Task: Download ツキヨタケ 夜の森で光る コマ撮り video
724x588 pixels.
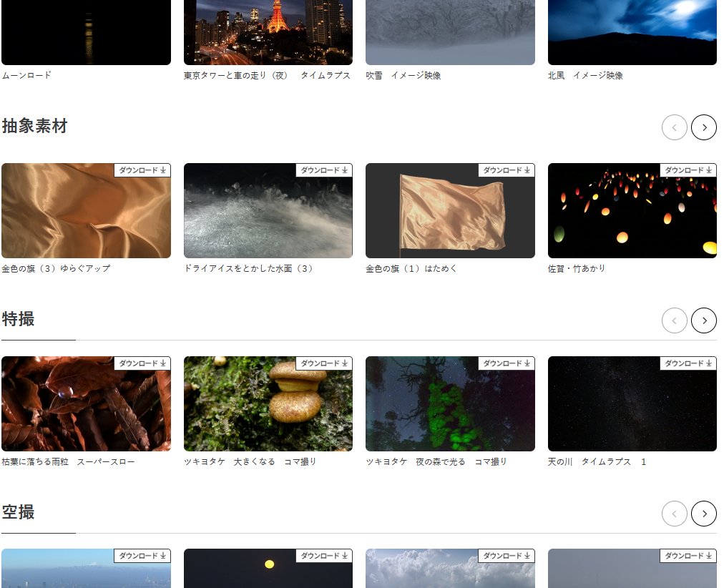Action: tap(507, 363)
